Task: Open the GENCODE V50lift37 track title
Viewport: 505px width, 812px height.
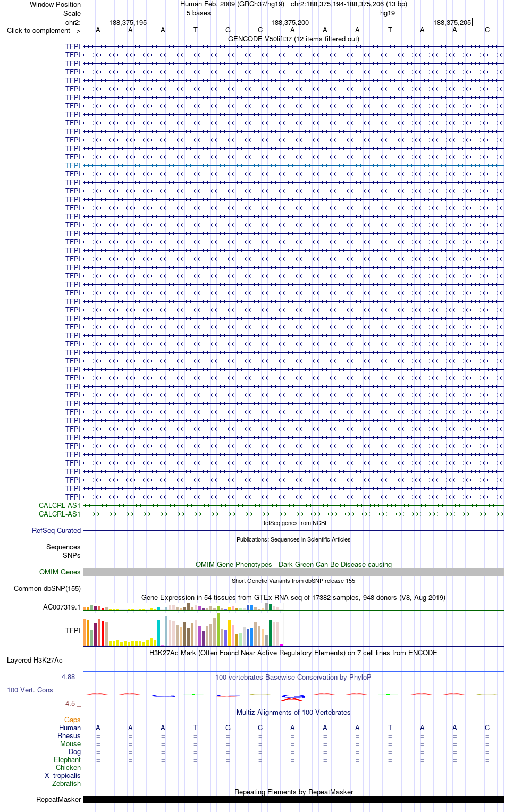Action: pos(293,39)
